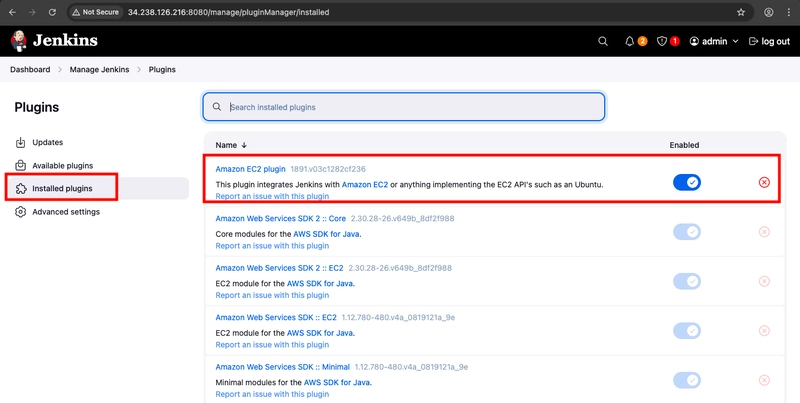This screenshot has width=800, height=403.
Task: Click the browser forward arrow
Action: tap(32, 12)
